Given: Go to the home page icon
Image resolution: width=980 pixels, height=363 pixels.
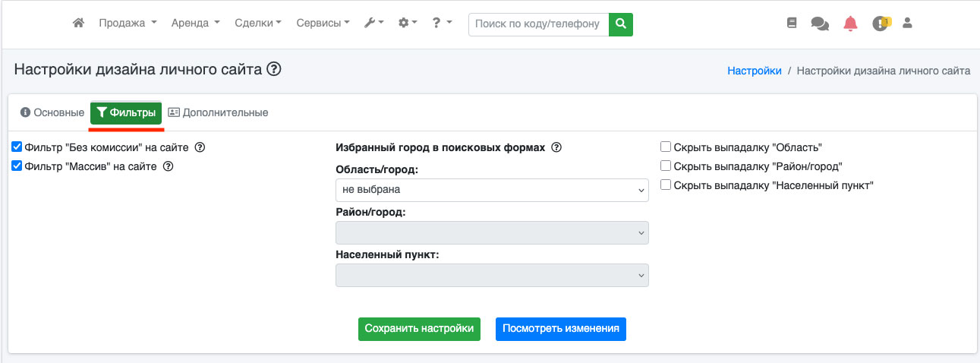Looking at the screenshot, I should tap(78, 24).
